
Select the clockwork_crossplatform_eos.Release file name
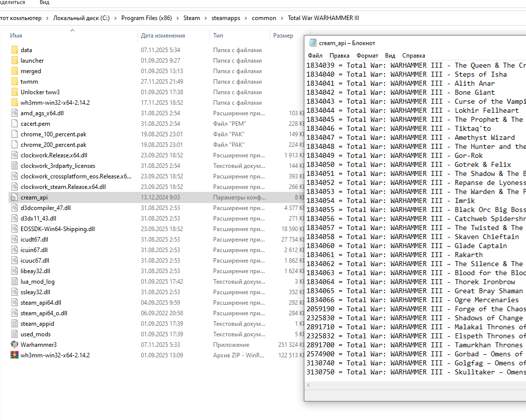[x=76, y=176]
